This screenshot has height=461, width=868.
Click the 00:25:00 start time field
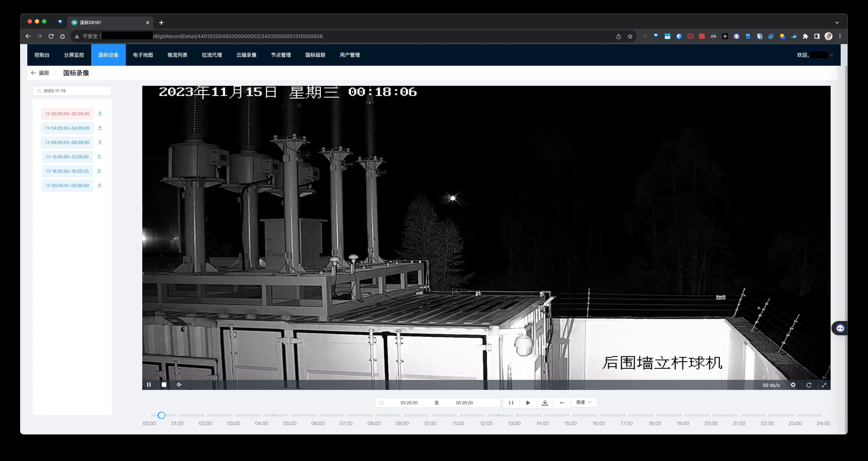(x=409, y=403)
